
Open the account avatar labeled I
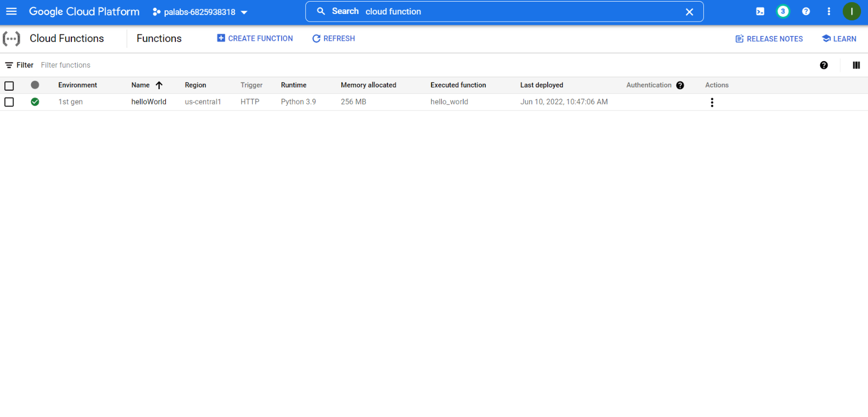point(852,11)
